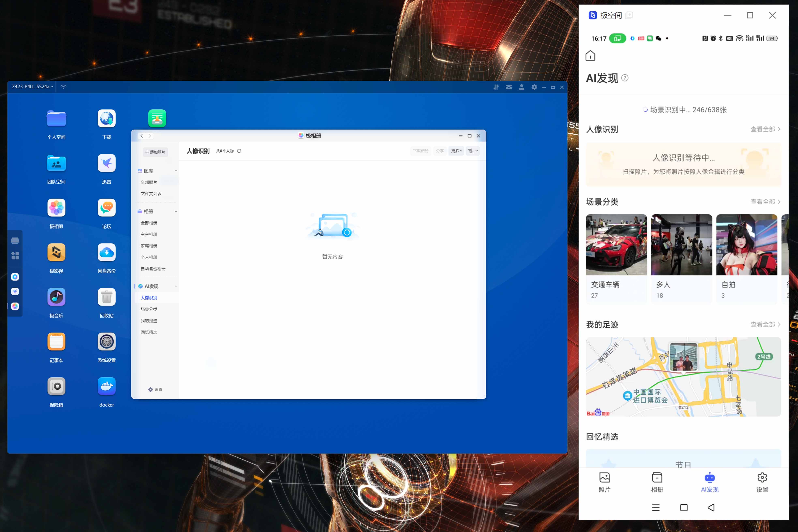Collapse the 相册 section chevron

[x=176, y=211]
